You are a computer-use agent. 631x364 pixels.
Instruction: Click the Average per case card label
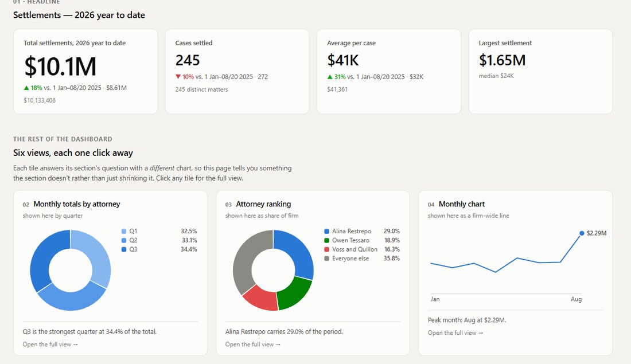click(x=351, y=43)
